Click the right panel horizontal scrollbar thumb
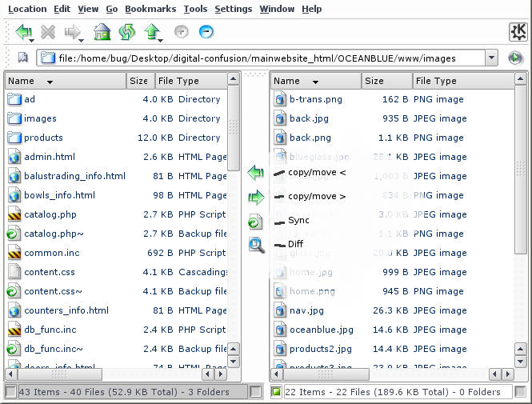Screen dimensions: 532x404 pyautogui.click(x=326, y=374)
